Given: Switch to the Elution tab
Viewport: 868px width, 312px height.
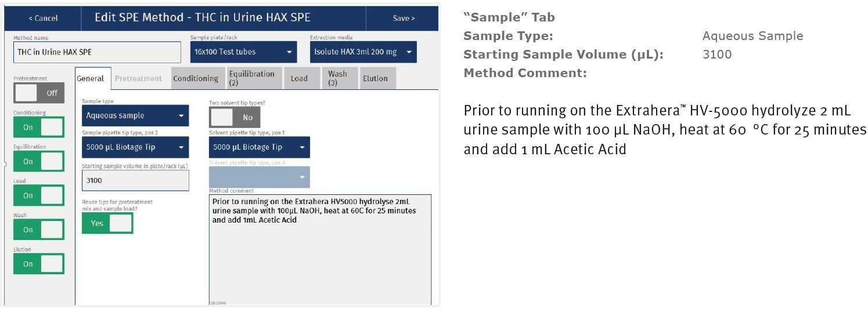Looking at the screenshot, I should [x=375, y=79].
